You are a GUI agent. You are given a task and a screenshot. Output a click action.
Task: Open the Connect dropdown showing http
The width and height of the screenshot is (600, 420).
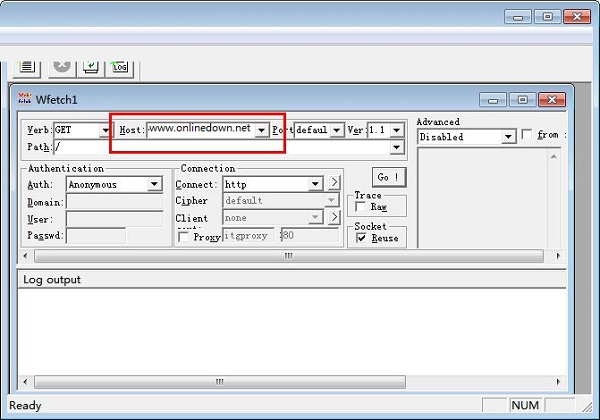click(x=315, y=184)
